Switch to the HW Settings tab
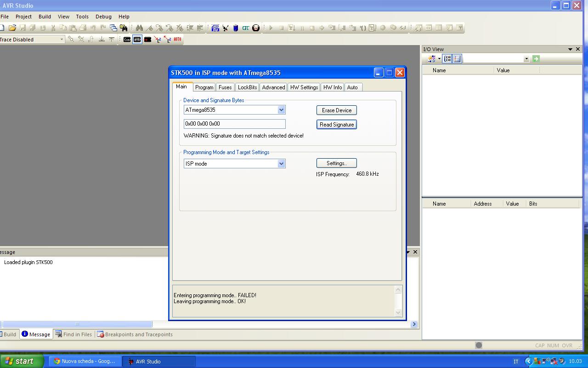Image resolution: width=588 pixels, height=368 pixels. 304,87
